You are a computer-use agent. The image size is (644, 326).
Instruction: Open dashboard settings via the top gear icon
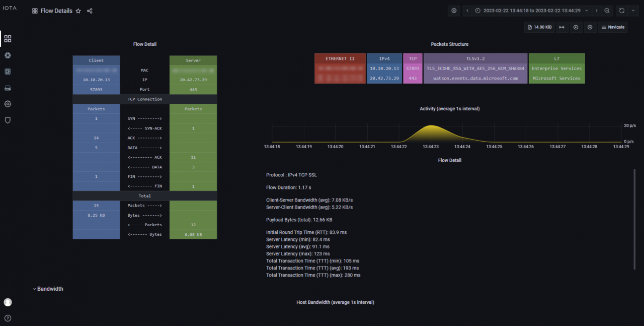click(453, 10)
